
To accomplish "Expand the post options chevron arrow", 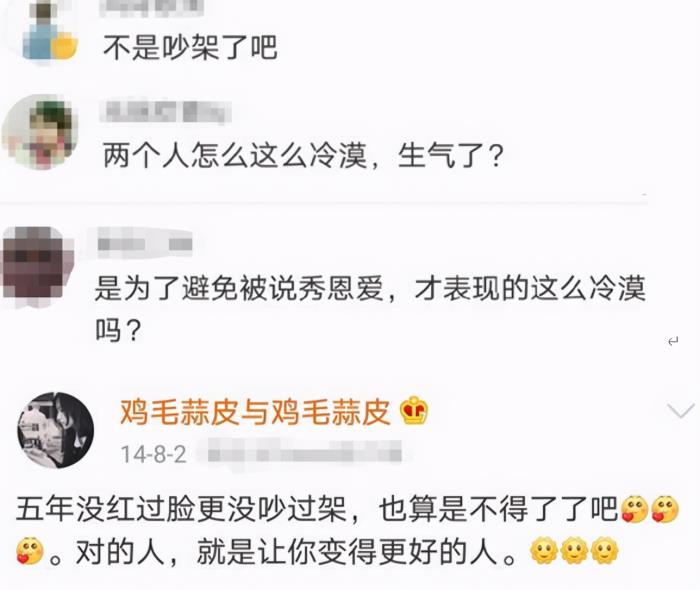I will pyautogui.click(x=680, y=410).
